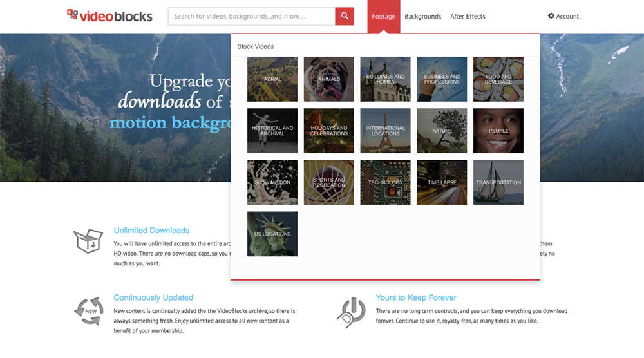Click the Yours to Keep Forever heading
Screen dimensions: 644x358
coord(416,297)
